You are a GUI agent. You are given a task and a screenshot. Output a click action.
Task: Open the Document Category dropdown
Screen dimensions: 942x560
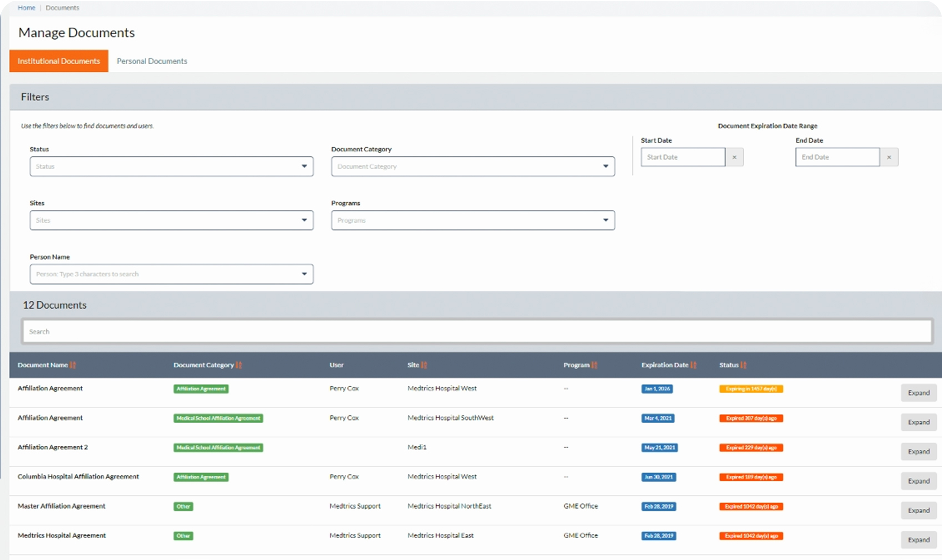473,167
